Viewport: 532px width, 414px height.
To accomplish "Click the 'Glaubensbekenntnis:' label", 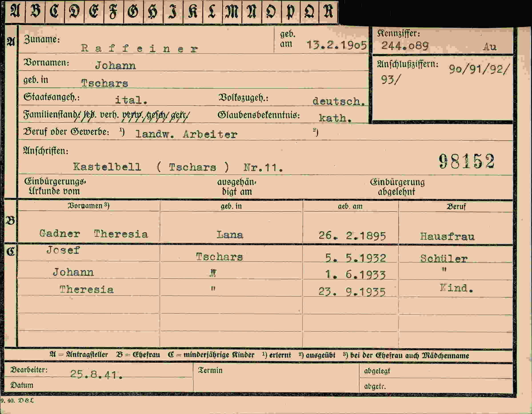I will (259, 115).
